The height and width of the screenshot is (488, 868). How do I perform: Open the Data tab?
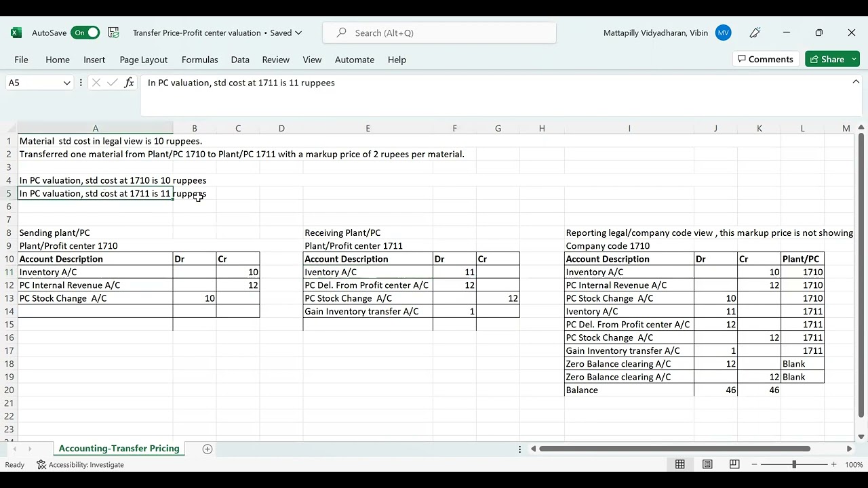tap(240, 60)
